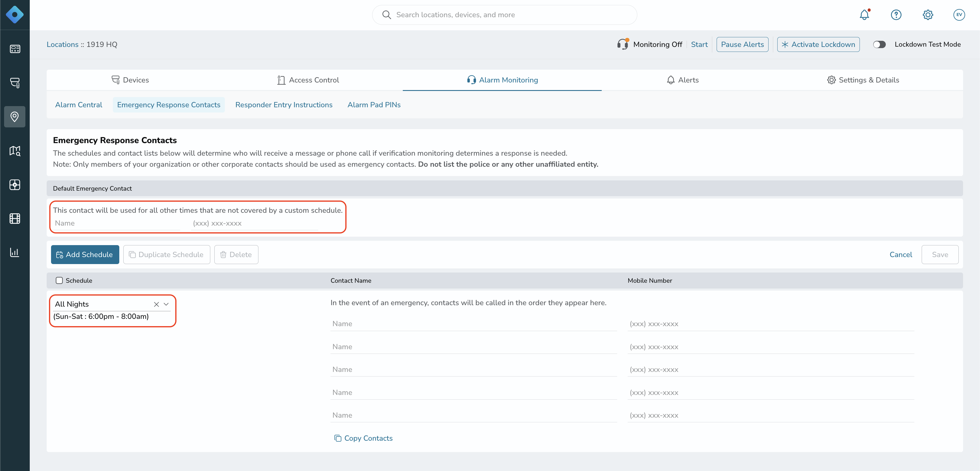Expand the All Nights schedule dropdown
Viewport: 980px width, 471px height.
tap(166, 304)
